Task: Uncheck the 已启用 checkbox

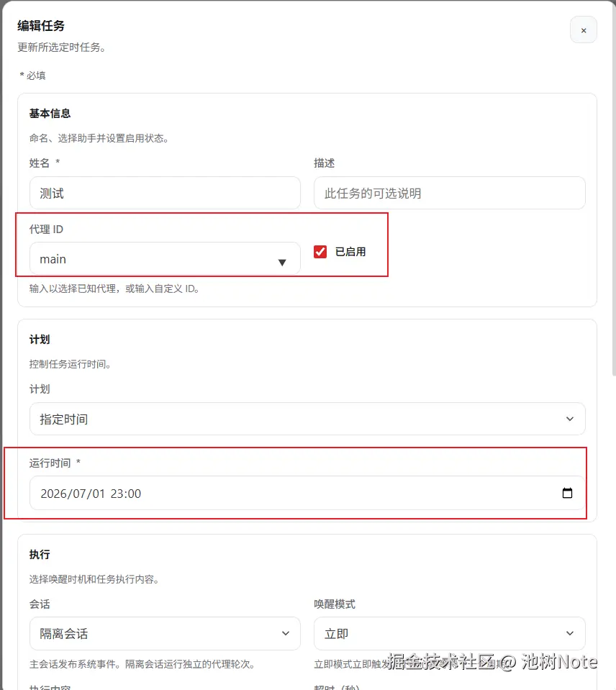Action: (320, 252)
